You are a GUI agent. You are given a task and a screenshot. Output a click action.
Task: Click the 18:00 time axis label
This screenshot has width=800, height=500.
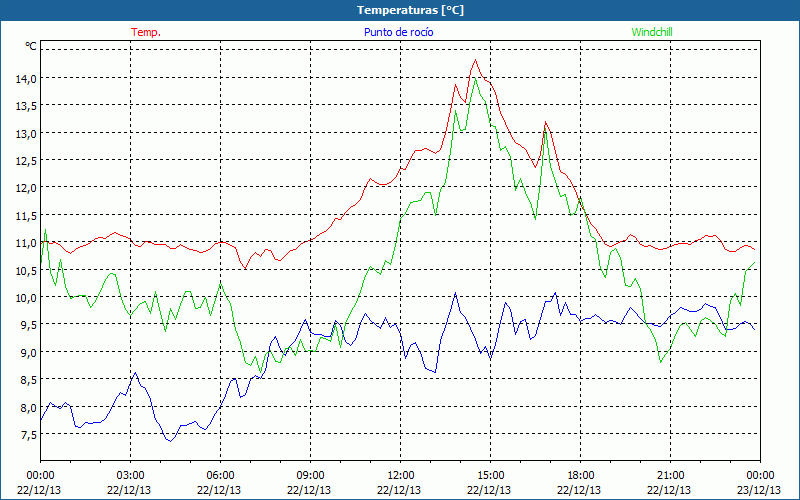581,476
